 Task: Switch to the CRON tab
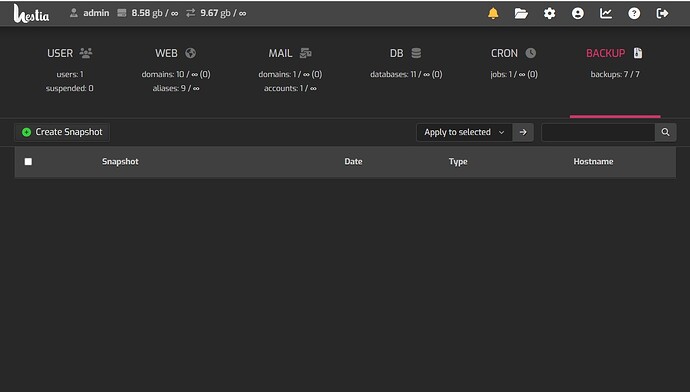coord(514,64)
